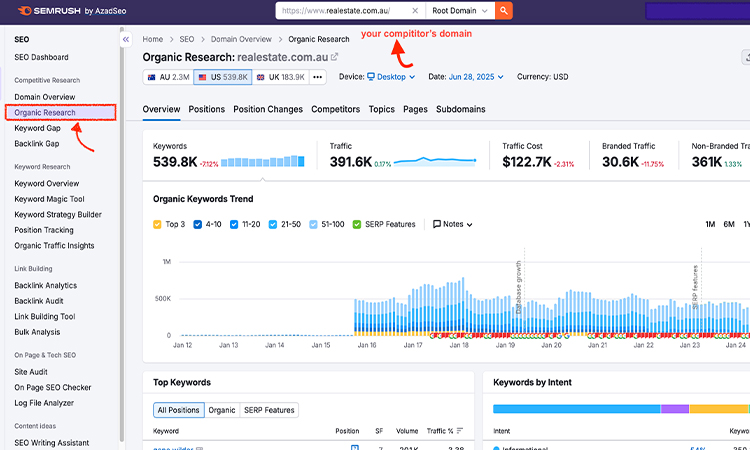Viewport: 750px width, 450px height.
Task: Open Keyword Overview in sidebar
Action: click(47, 183)
